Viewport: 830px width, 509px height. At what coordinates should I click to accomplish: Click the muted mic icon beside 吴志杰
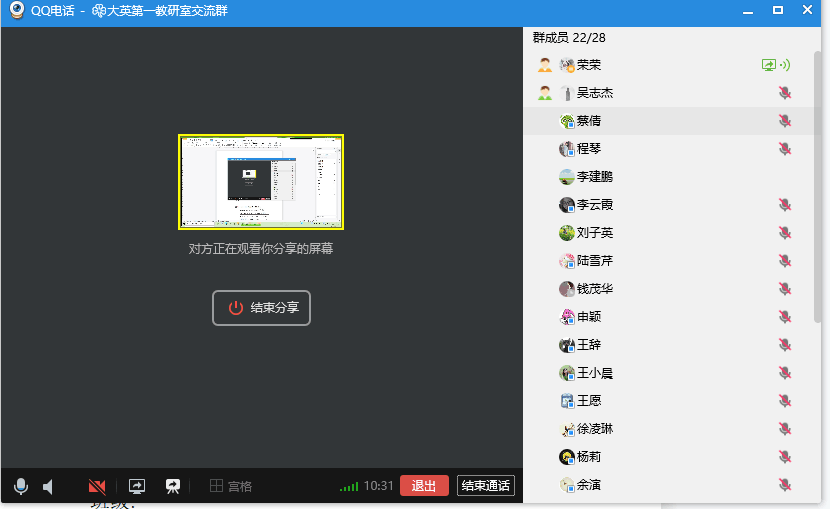[x=785, y=93]
